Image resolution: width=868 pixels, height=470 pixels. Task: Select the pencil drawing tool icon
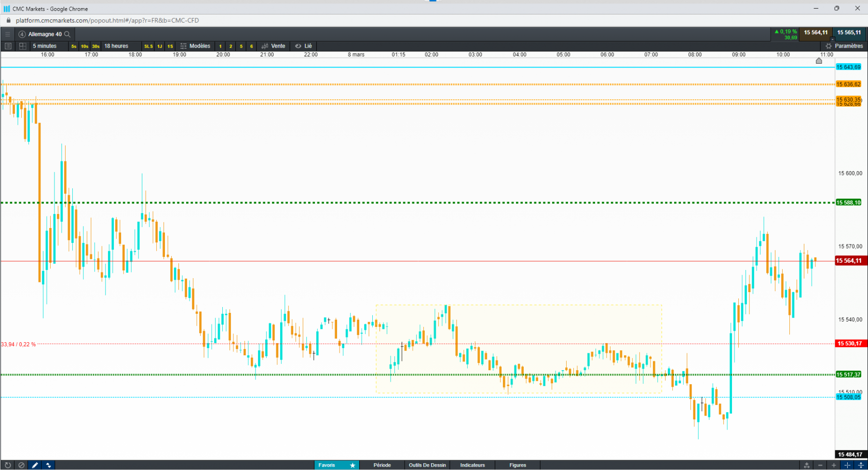(35, 465)
